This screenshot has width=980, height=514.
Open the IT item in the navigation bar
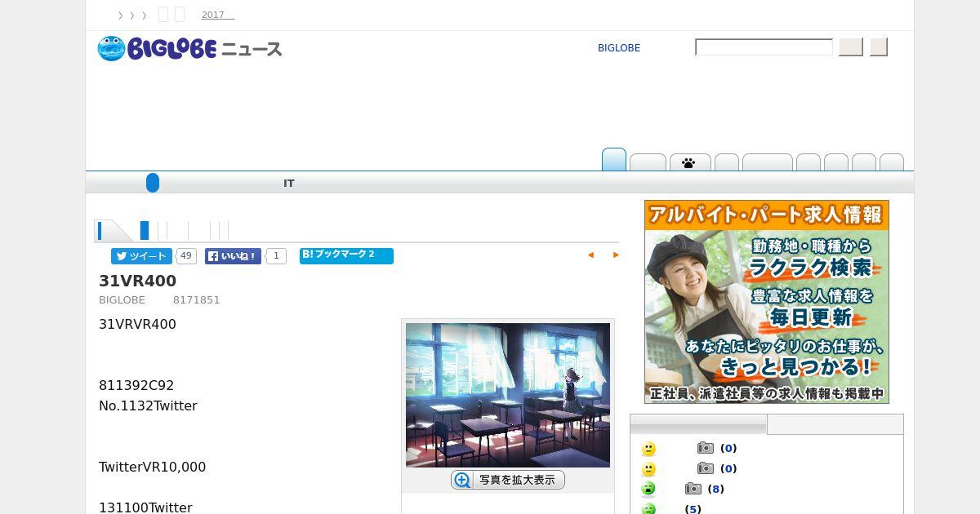288,184
